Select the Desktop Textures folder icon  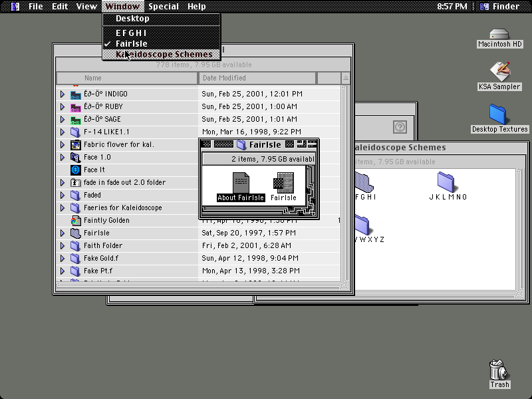(497, 114)
